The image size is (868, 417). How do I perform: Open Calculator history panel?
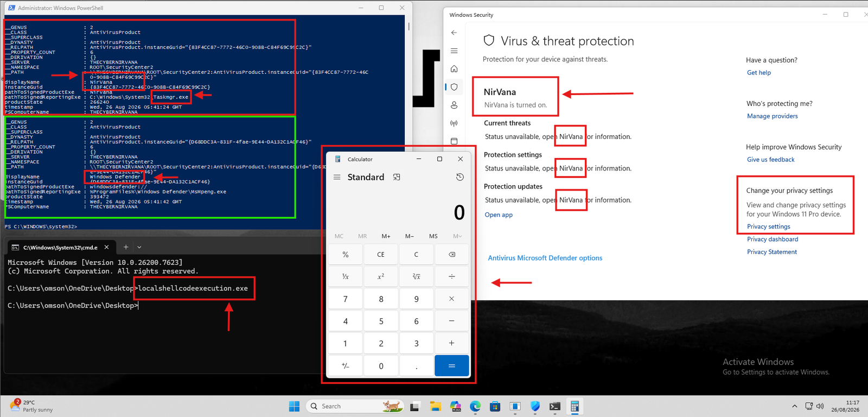[460, 177]
